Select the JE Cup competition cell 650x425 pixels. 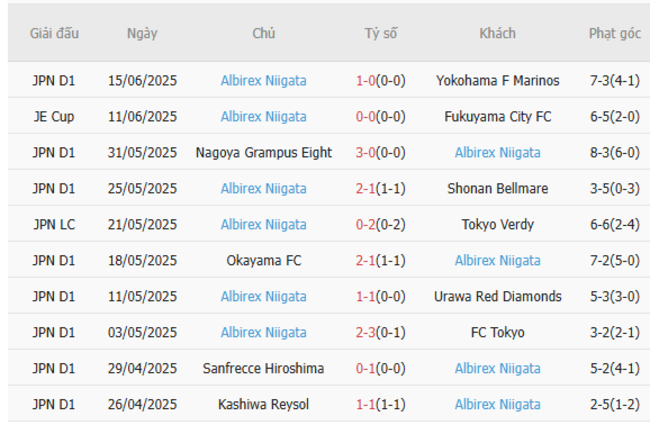click(54, 117)
